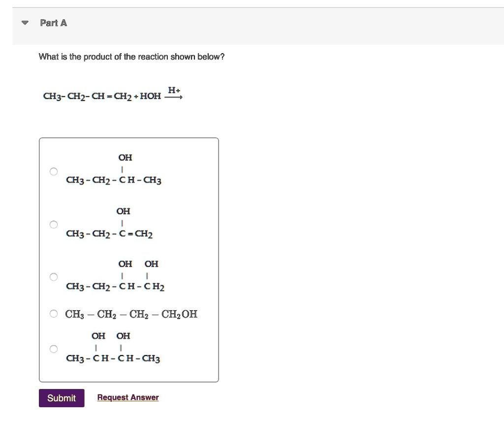
Task: Click the question text about reaction product
Action: 131,57
